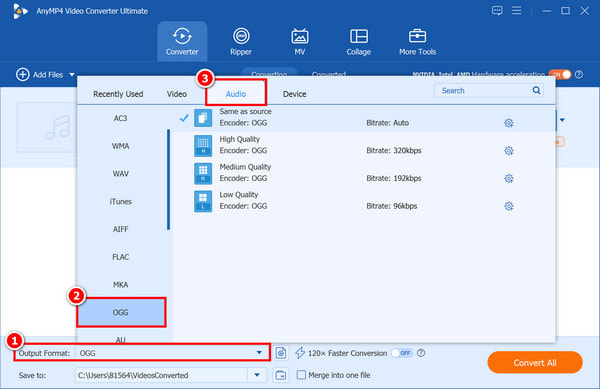The width and height of the screenshot is (600, 389).
Task: Open the output folder icon next to Save to
Action: pos(281,375)
